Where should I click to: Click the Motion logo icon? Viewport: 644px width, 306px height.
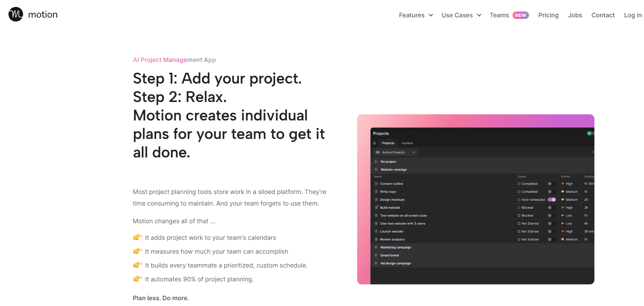pyautogui.click(x=16, y=15)
